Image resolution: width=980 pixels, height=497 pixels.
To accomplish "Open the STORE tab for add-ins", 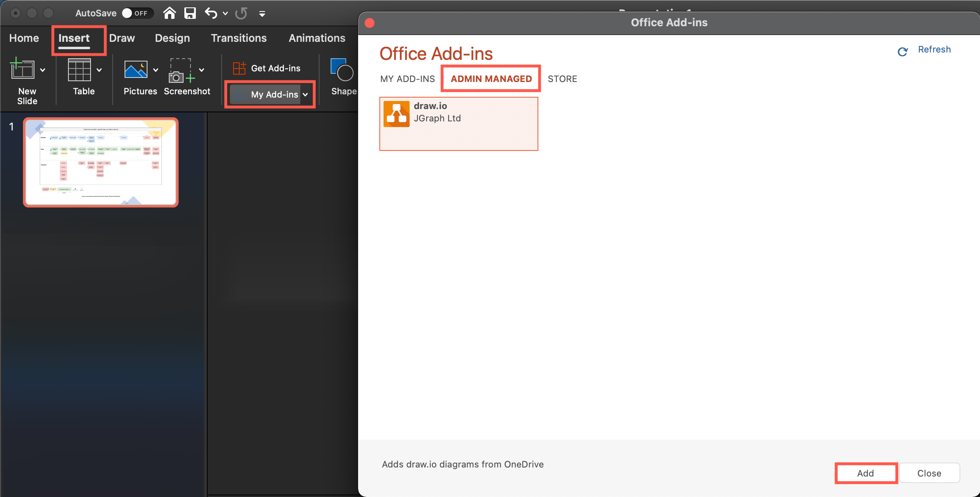I will (x=562, y=79).
